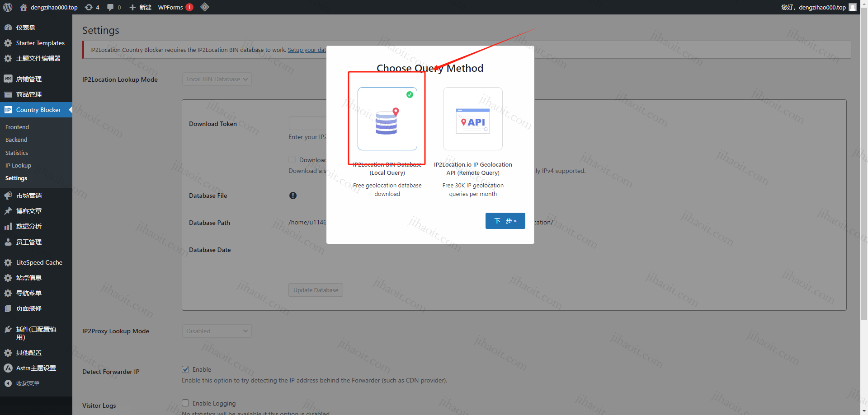Click the 主题文件编辑器 gear icon

(8, 58)
